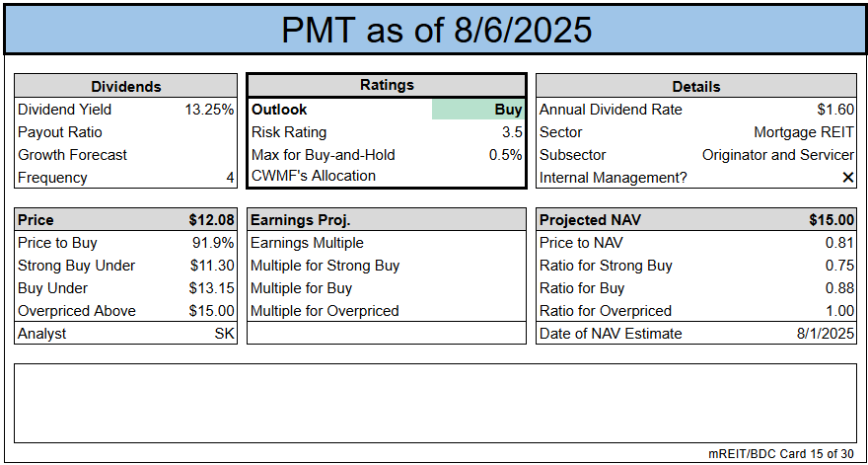This screenshot has width=868, height=465.
Task: Click the Projected NAV $15.00 value
Action: (832, 220)
